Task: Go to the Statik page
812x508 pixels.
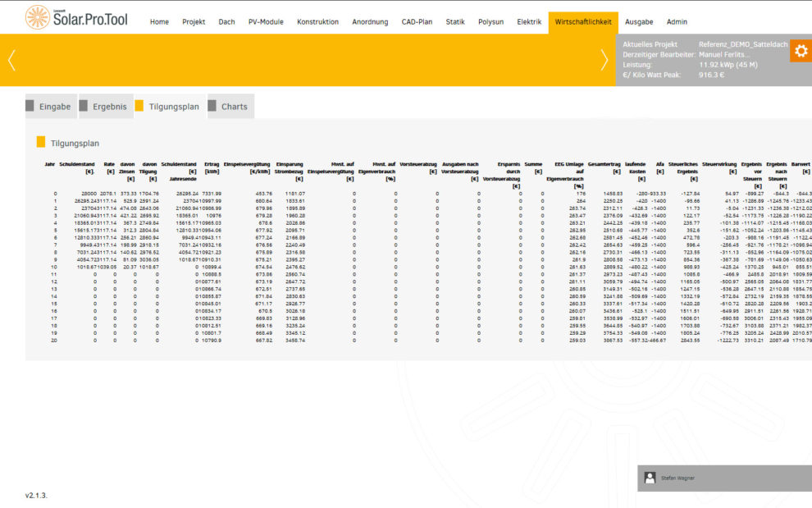Action: point(454,22)
